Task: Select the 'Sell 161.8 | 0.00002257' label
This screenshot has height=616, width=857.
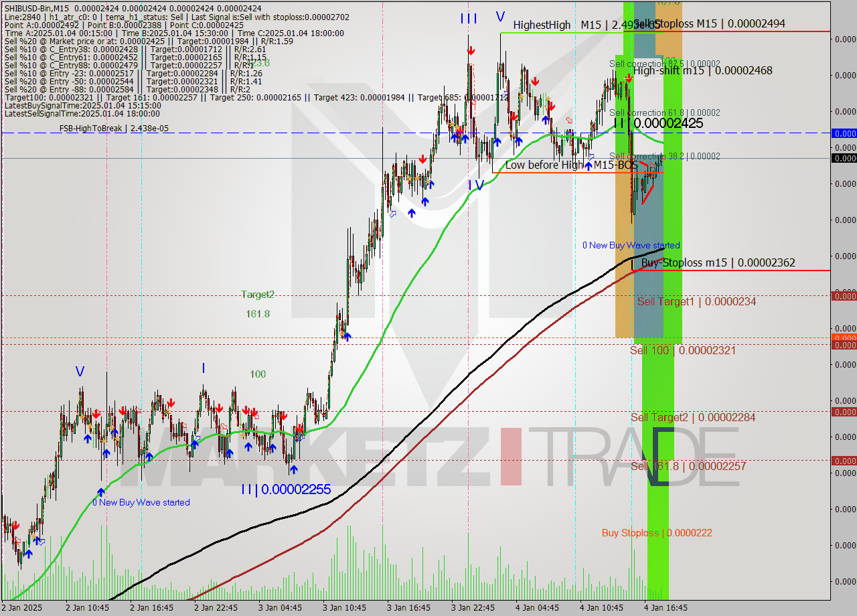Action: [x=688, y=466]
